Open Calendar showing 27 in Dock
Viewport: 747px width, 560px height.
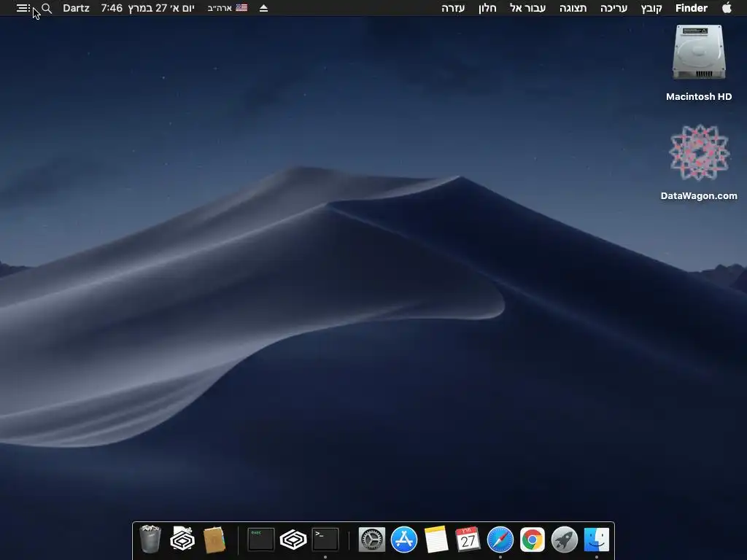point(468,540)
